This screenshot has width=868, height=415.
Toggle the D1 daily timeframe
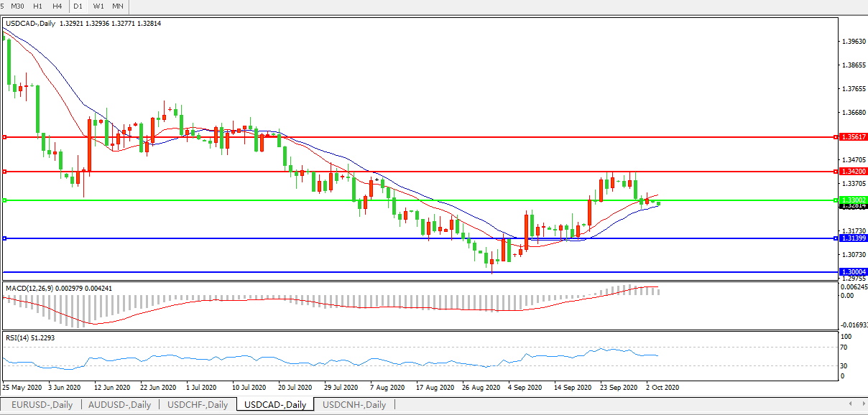[x=78, y=6]
